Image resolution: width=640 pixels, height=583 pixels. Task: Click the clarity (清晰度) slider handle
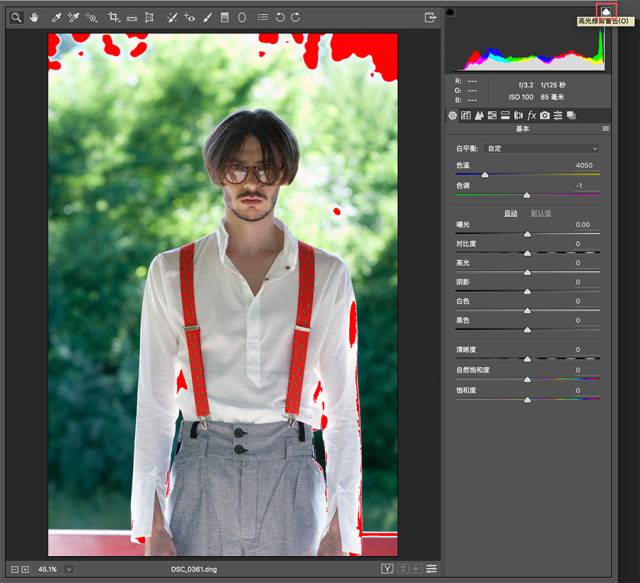coord(527,359)
